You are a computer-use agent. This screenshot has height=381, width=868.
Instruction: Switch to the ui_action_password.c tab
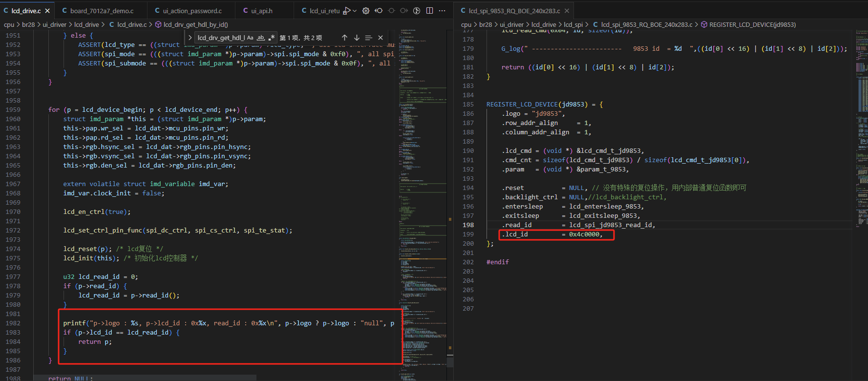[x=192, y=11]
